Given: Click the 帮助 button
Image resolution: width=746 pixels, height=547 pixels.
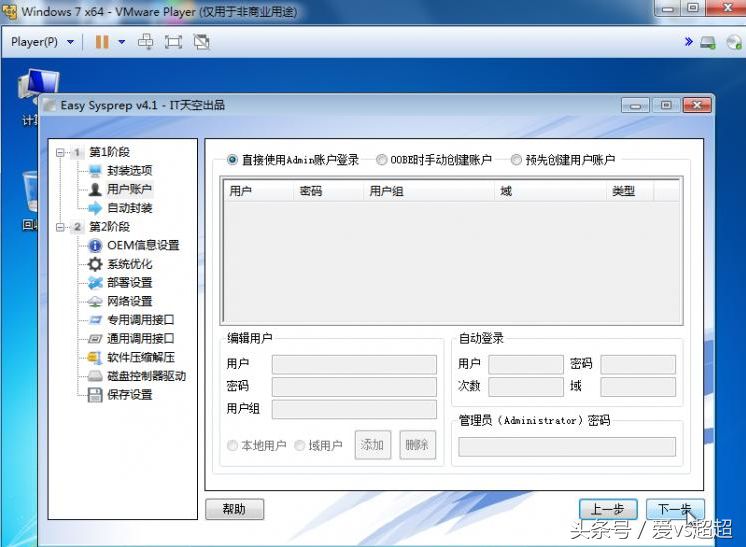Looking at the screenshot, I should (234, 509).
